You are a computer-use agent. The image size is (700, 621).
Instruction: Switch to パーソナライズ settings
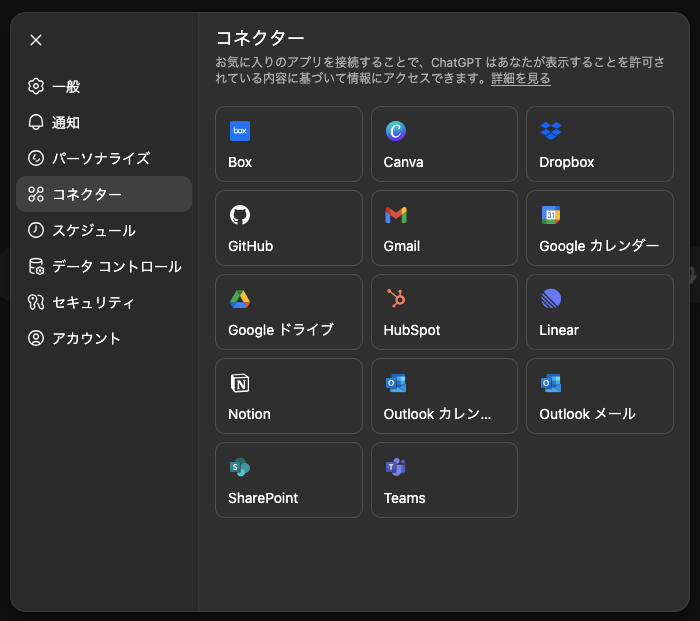point(104,158)
